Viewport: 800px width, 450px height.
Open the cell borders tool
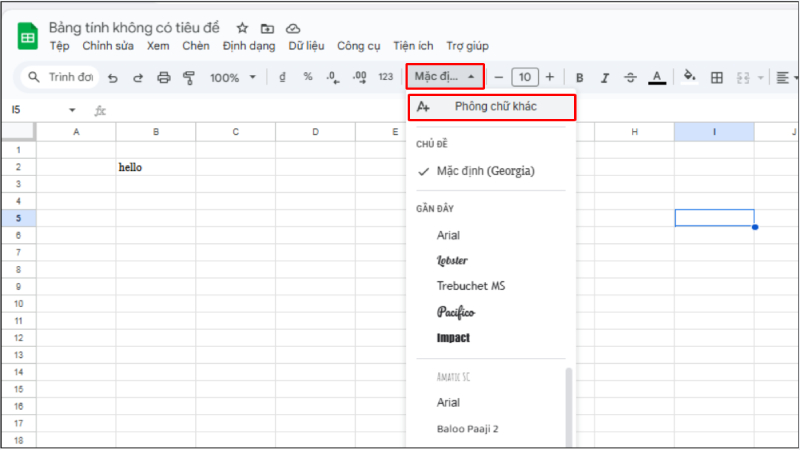coord(717,78)
